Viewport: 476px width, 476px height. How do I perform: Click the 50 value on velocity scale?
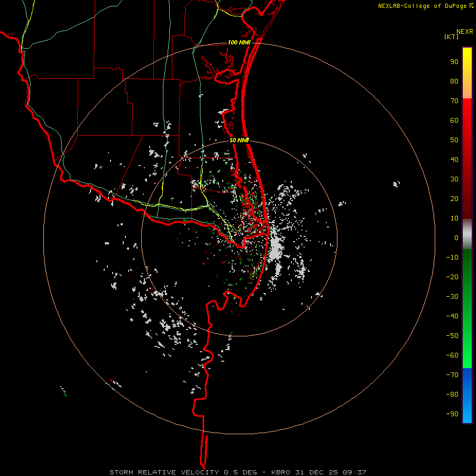click(454, 140)
